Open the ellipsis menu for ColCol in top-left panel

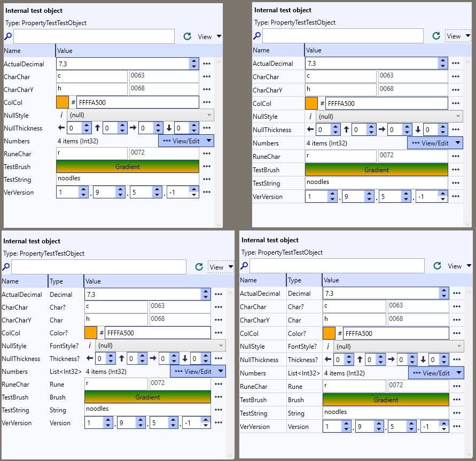coord(207,102)
